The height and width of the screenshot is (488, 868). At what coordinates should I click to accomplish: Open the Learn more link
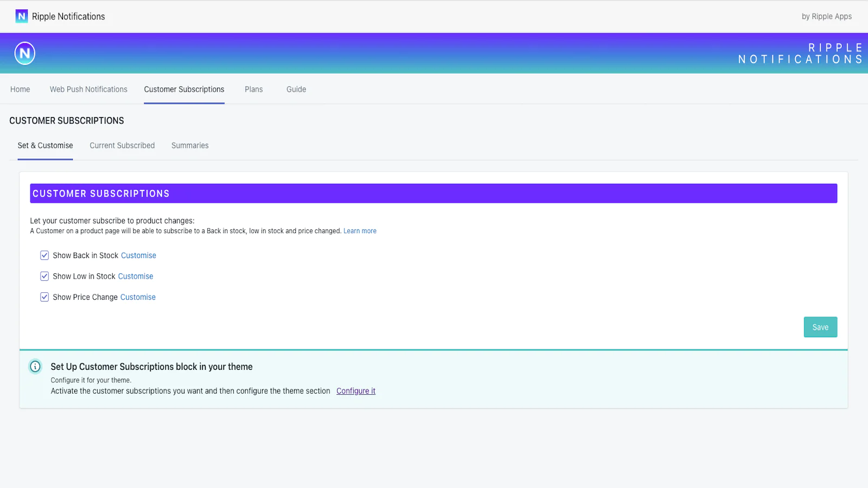click(359, 230)
